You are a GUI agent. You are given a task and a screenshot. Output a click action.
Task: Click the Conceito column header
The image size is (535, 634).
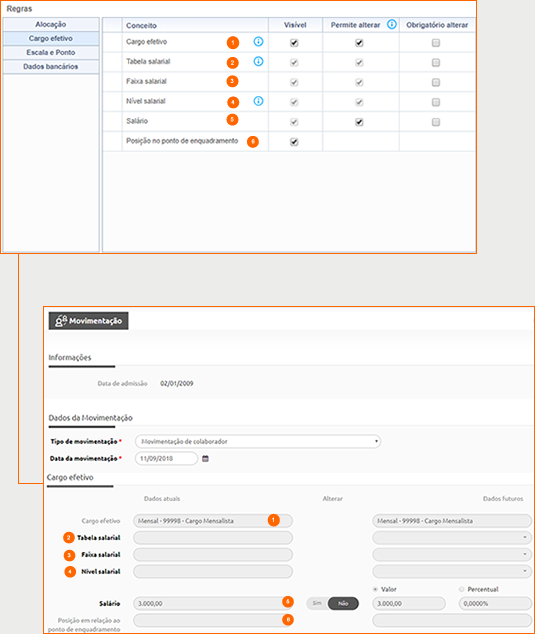(141, 25)
